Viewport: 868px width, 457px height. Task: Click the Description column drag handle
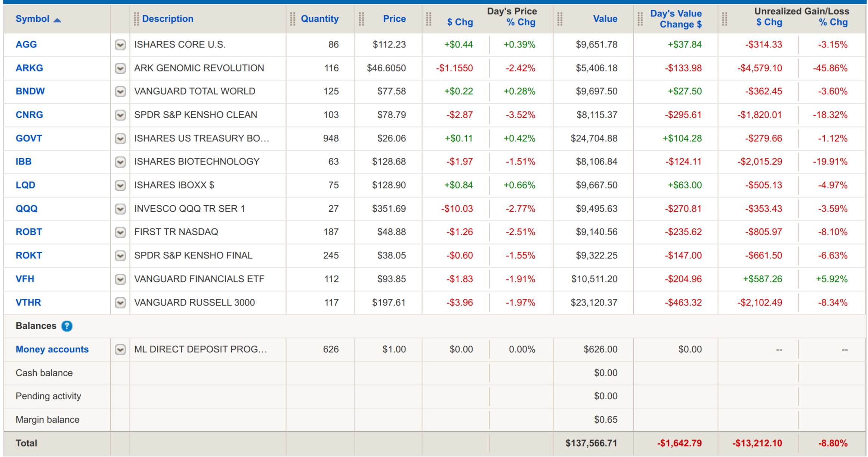coord(136,19)
